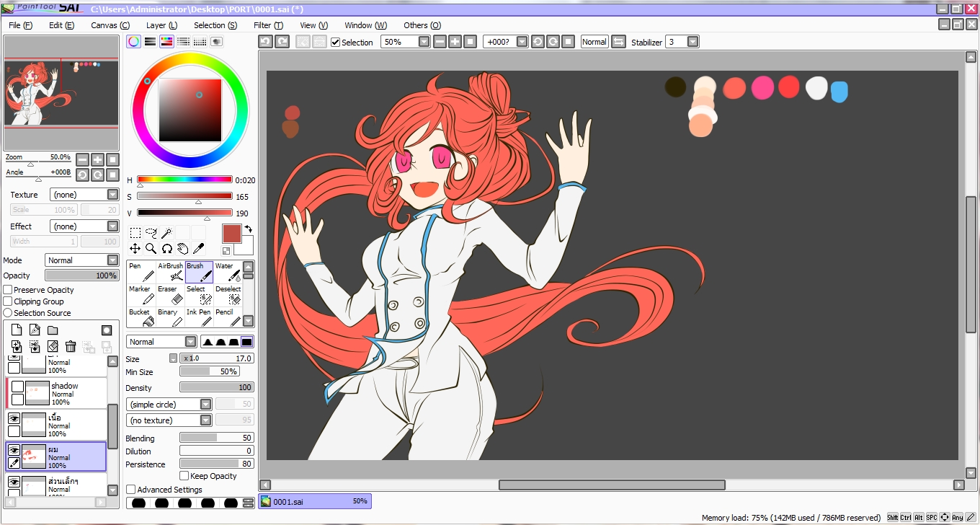Screen dimensions: 980x525
Task: Open the Canvas menu
Action: 110,25
